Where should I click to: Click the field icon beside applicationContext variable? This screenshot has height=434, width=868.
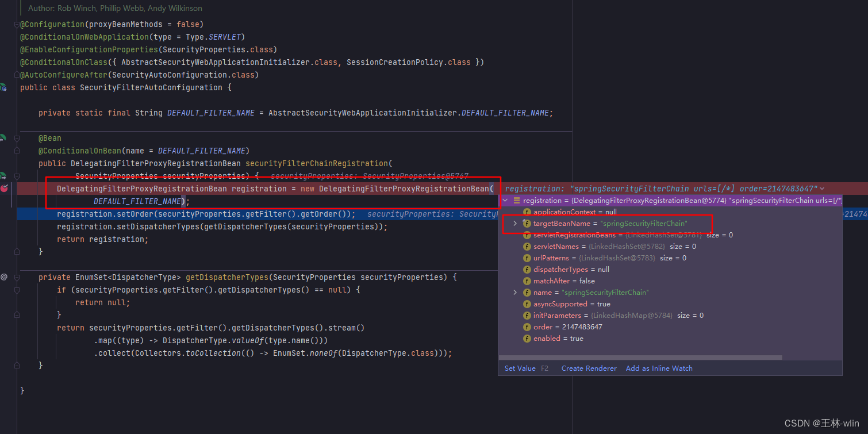click(x=527, y=212)
